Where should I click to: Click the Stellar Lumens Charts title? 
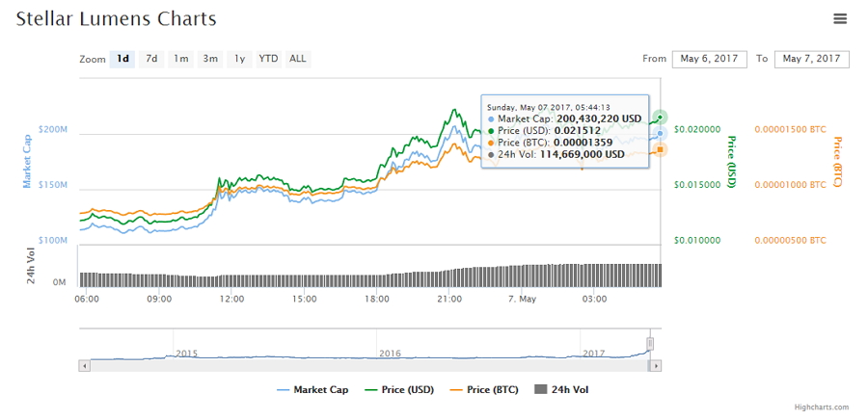point(117,19)
